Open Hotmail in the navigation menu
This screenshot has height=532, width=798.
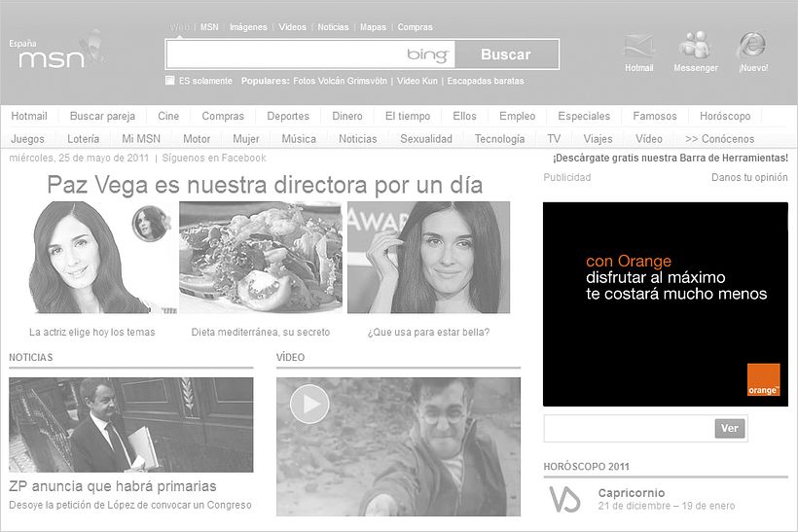[29, 116]
